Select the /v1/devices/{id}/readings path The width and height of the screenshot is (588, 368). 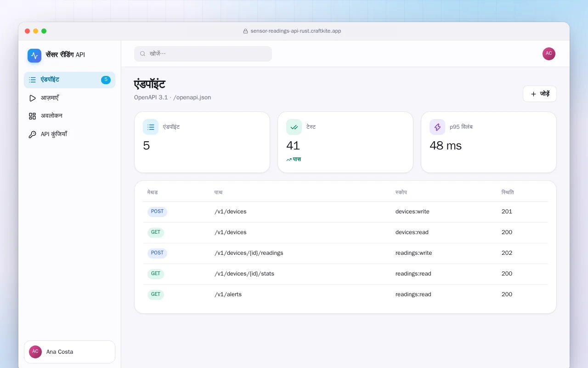[249, 253]
